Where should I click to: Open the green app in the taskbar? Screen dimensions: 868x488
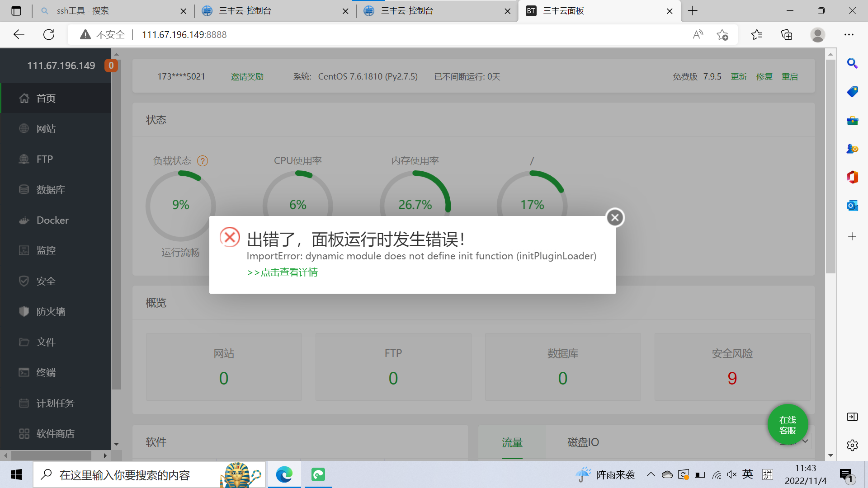click(318, 474)
